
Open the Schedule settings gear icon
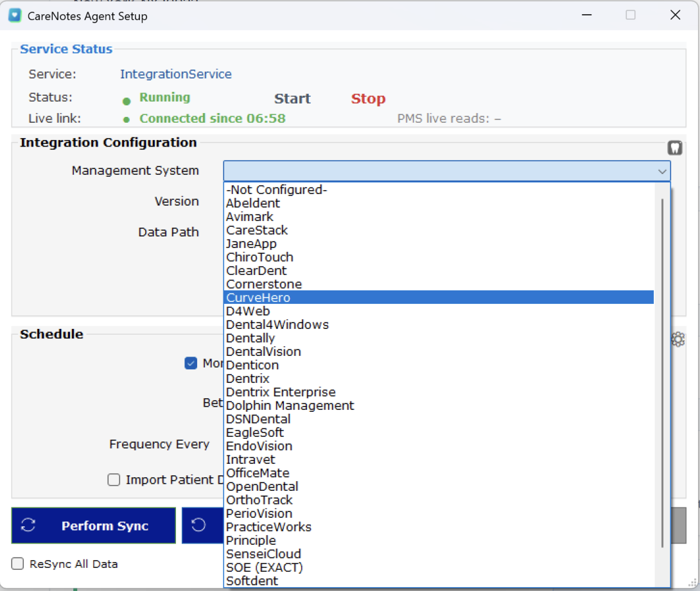point(678,339)
